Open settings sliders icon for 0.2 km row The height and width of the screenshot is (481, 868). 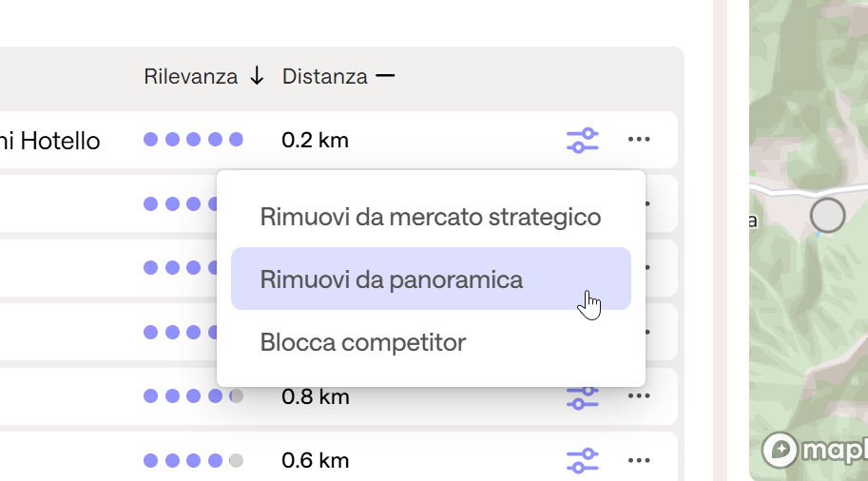[x=582, y=141]
